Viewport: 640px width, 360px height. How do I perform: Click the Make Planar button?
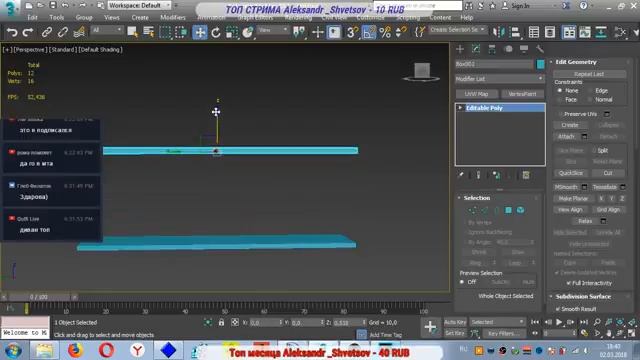(x=573, y=198)
